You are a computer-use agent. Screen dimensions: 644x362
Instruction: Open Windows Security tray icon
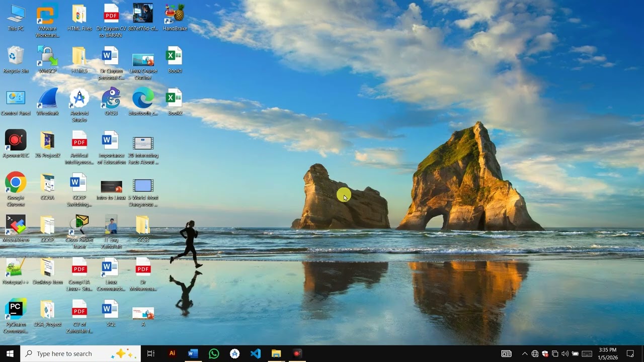545,353
